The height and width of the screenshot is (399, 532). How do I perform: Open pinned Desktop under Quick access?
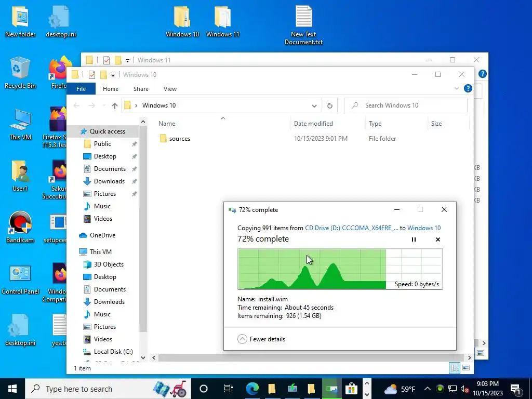[105, 156]
